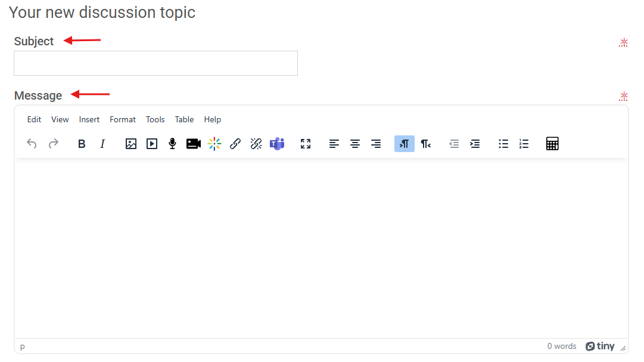644x362 pixels.
Task: Open the Table menu
Action: tap(184, 120)
